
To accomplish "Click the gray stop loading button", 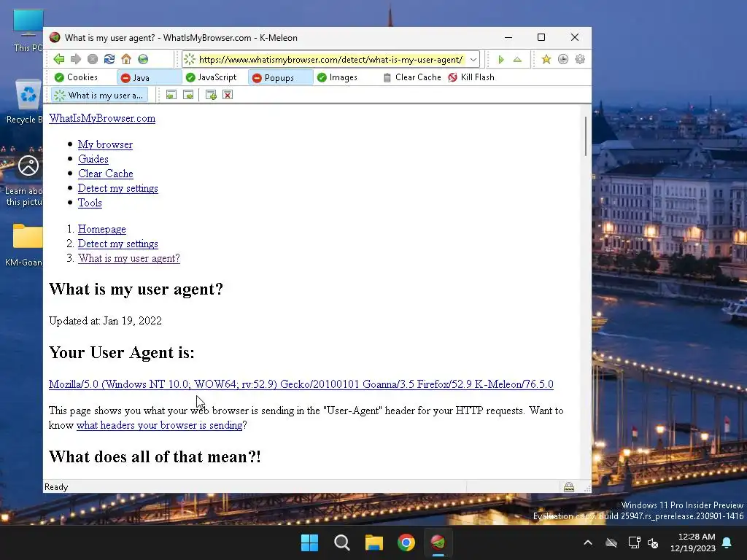I will (93, 59).
